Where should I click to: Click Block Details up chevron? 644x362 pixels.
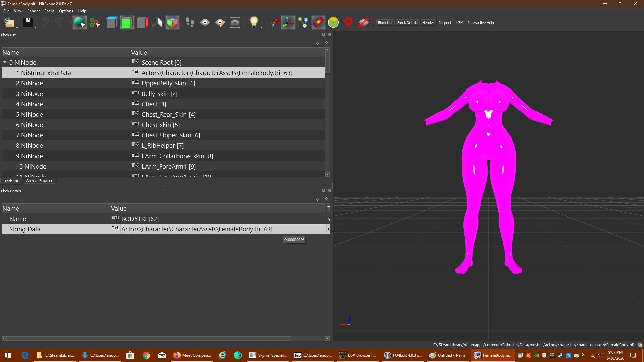[326, 198]
